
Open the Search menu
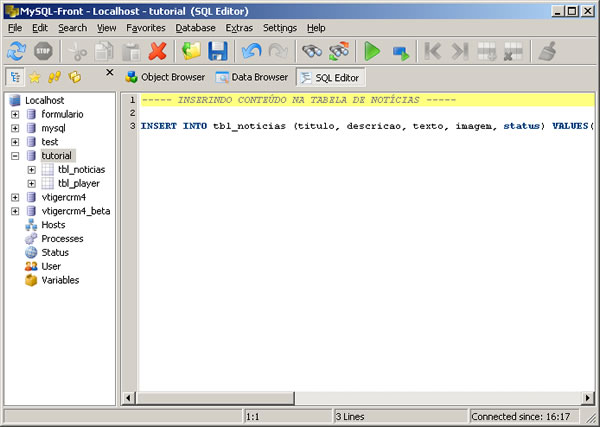(x=73, y=28)
